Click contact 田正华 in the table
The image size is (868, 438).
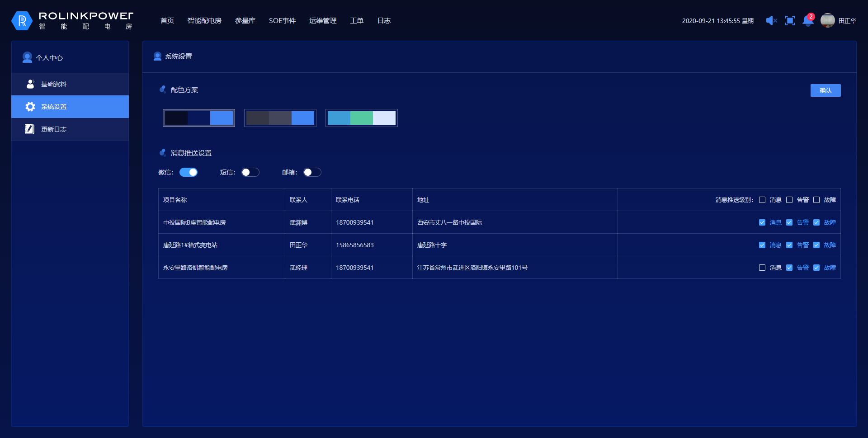(298, 245)
